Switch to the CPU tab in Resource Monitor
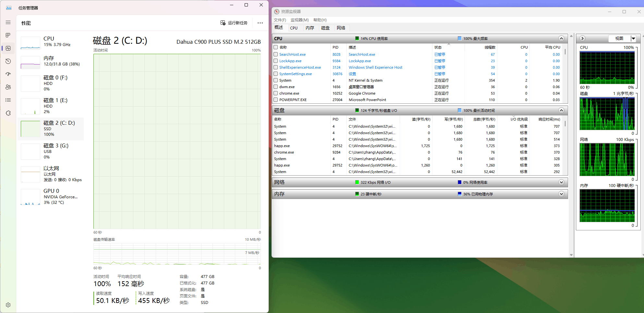Image resolution: width=644 pixels, height=313 pixels. click(294, 28)
